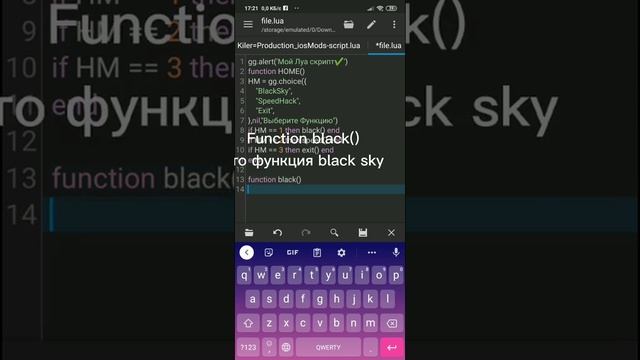Open keyboard settings gear
This screenshot has width=640, height=360.
(341, 253)
